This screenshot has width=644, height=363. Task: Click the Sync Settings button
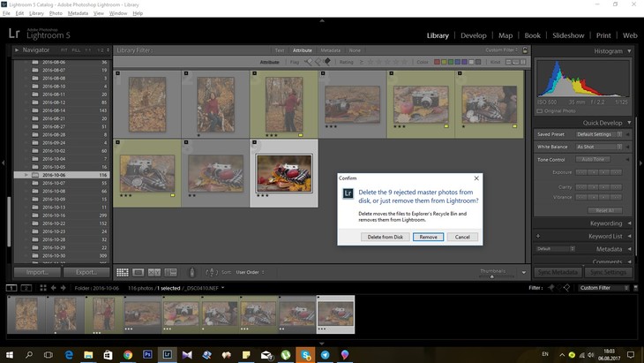tap(608, 272)
